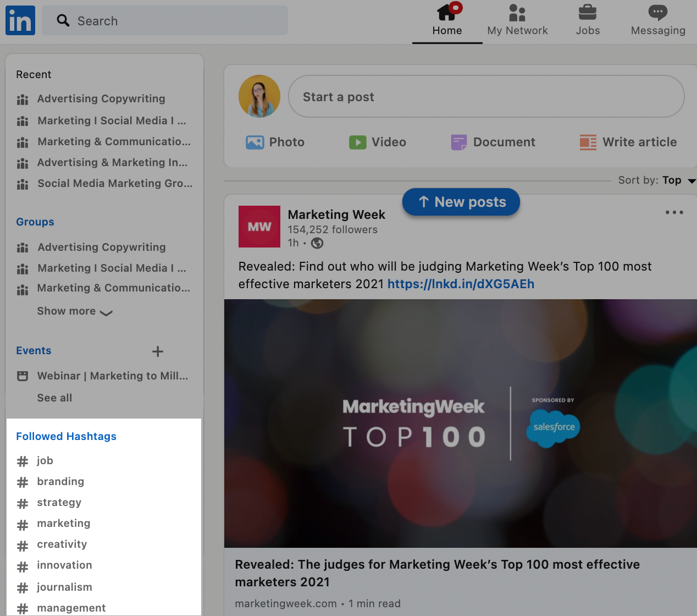Click into the Search field
The image size is (697, 616).
tap(165, 21)
